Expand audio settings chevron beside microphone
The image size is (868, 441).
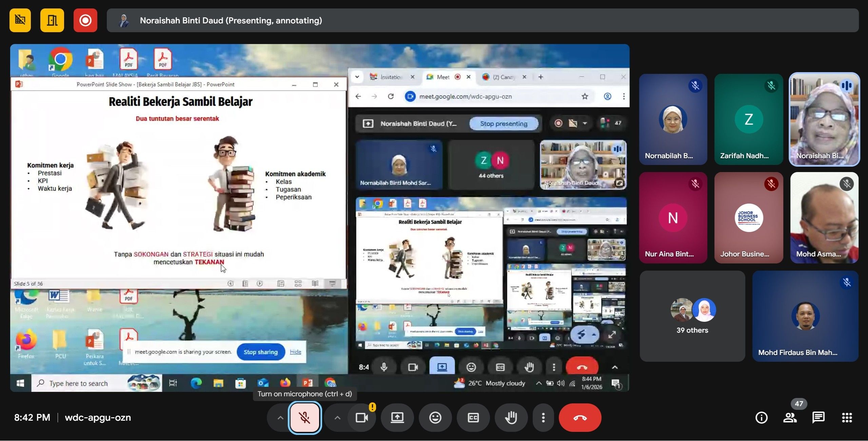point(280,418)
